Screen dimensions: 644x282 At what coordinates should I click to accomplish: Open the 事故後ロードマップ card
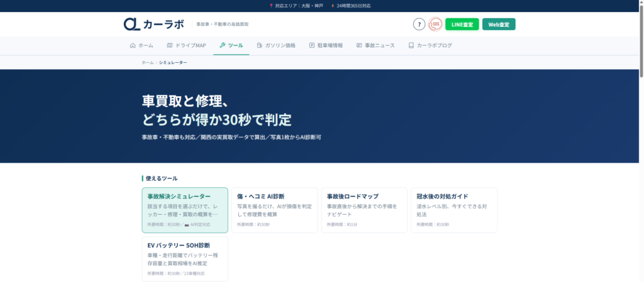point(364,210)
